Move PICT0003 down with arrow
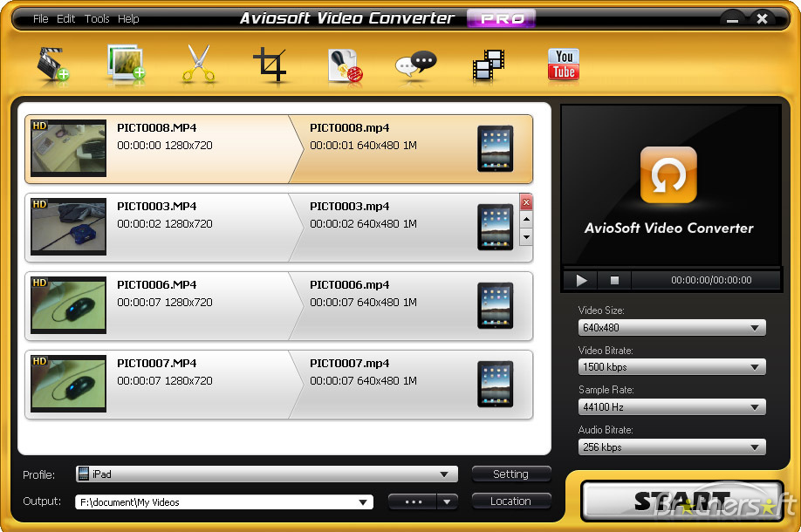801x532 pixels. tap(526, 237)
